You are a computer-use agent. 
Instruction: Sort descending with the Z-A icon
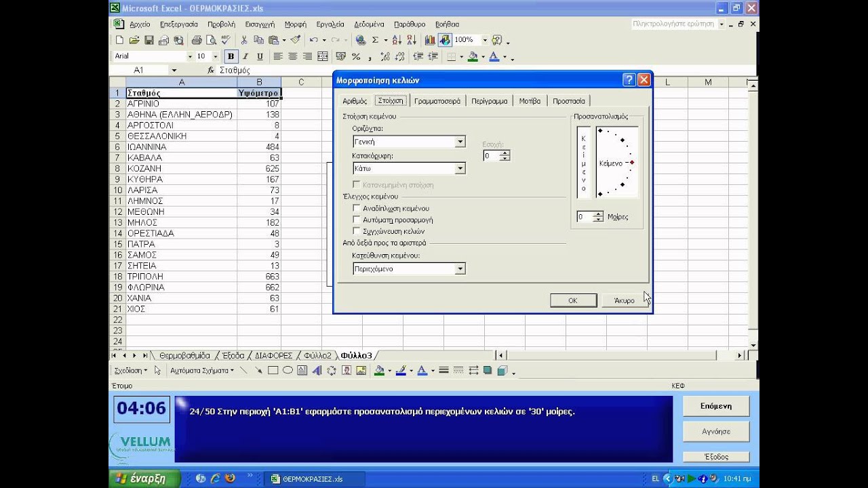click(412, 40)
